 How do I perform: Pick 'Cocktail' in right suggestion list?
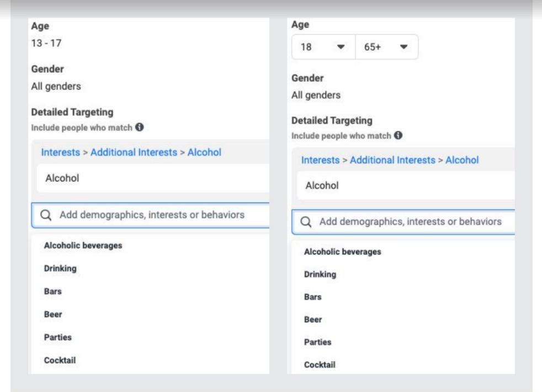320,364
